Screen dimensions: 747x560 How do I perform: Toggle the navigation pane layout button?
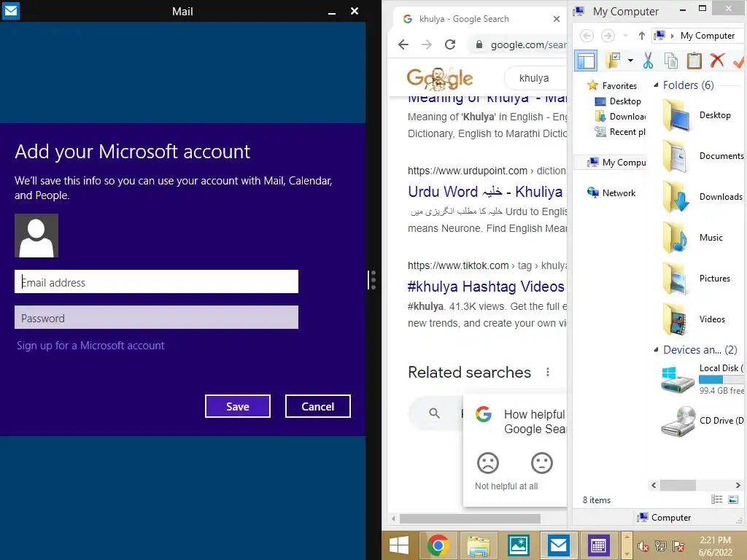pos(586,61)
